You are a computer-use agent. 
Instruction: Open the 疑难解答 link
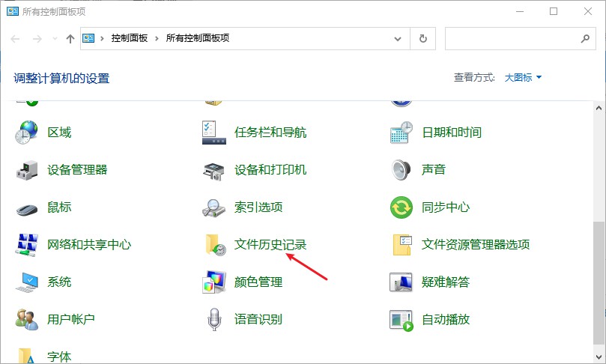[445, 282]
